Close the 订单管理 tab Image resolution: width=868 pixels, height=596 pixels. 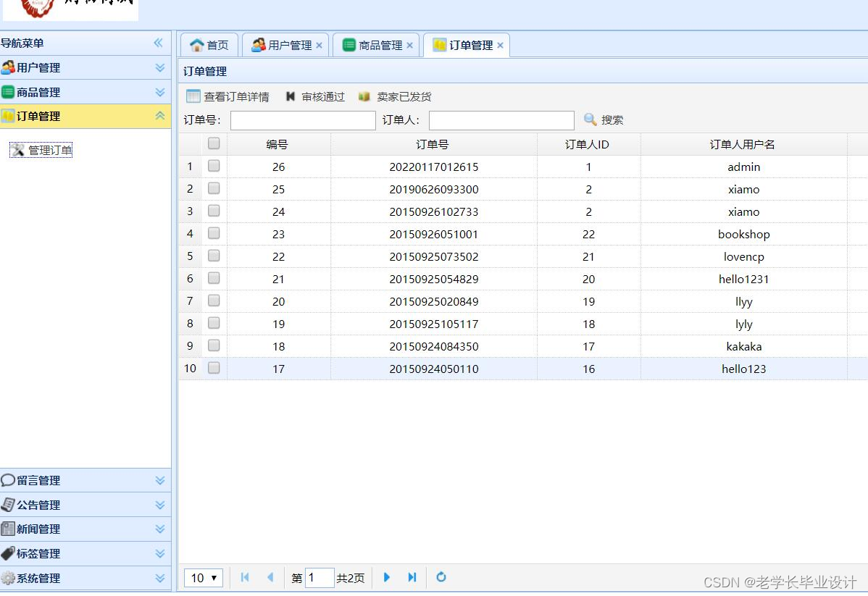(x=500, y=46)
